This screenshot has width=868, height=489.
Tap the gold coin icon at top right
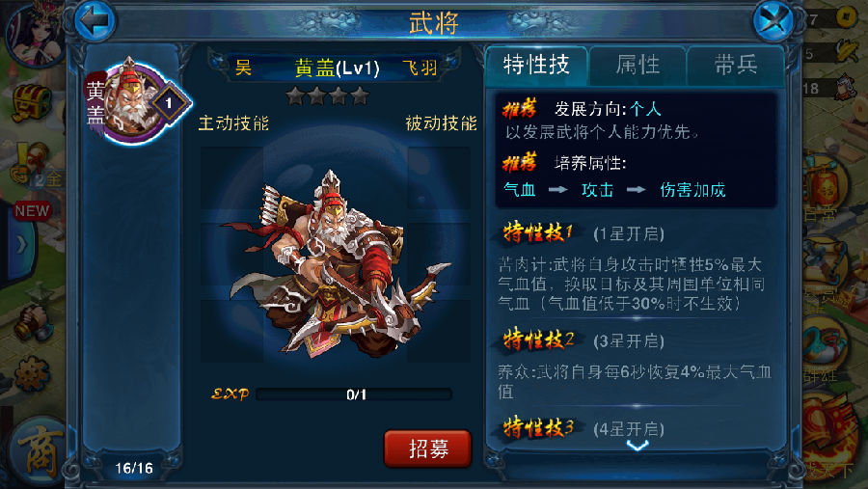(845, 17)
